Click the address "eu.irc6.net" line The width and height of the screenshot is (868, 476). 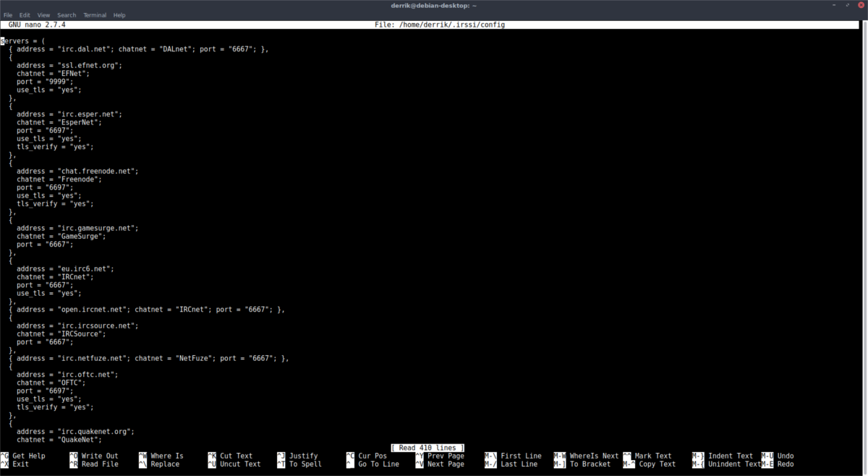pyautogui.click(x=66, y=269)
